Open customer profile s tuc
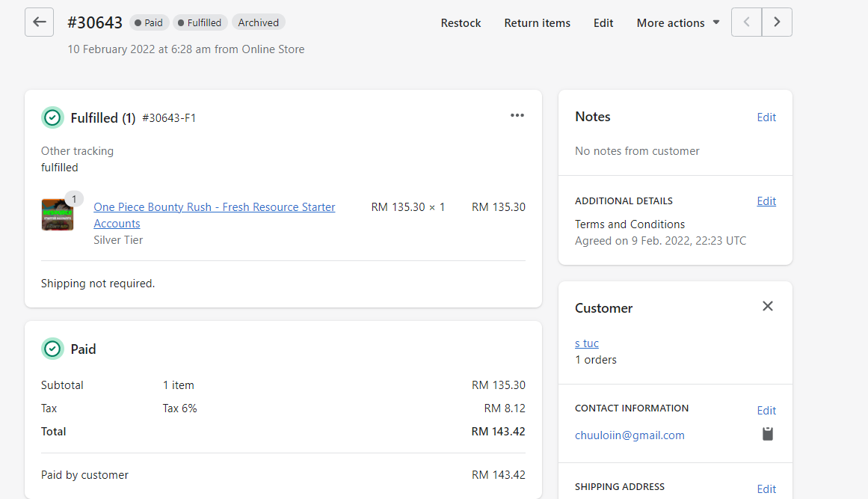868x499 pixels. pyautogui.click(x=587, y=343)
